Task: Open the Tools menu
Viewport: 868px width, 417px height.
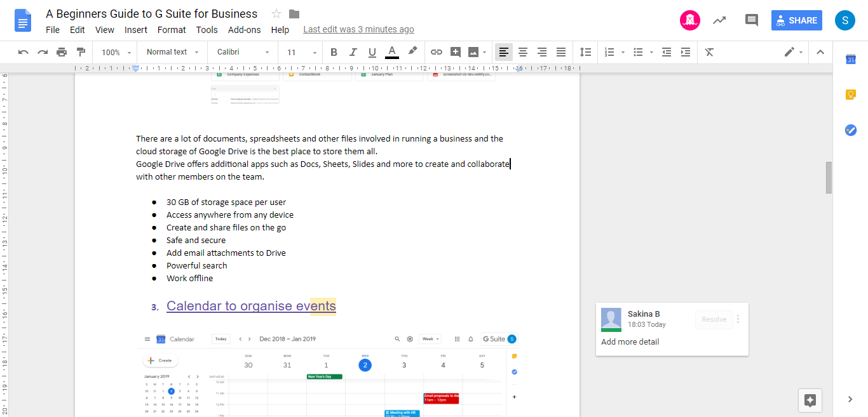Action: (x=207, y=30)
